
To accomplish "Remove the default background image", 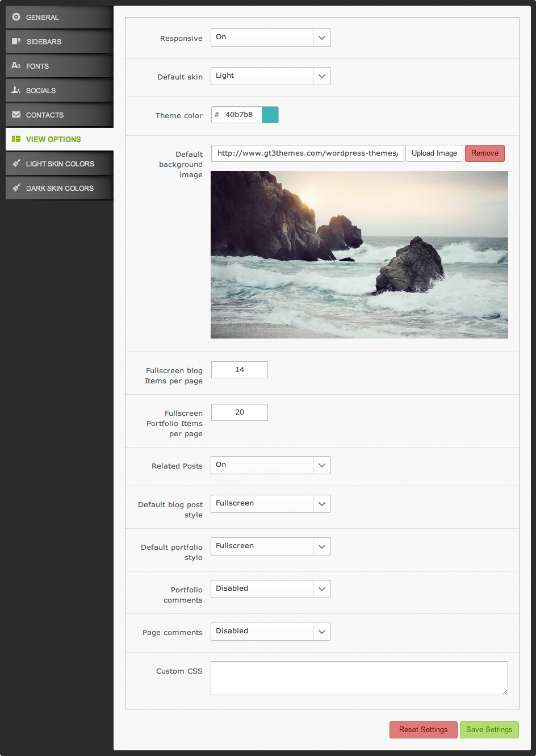I will pos(484,153).
